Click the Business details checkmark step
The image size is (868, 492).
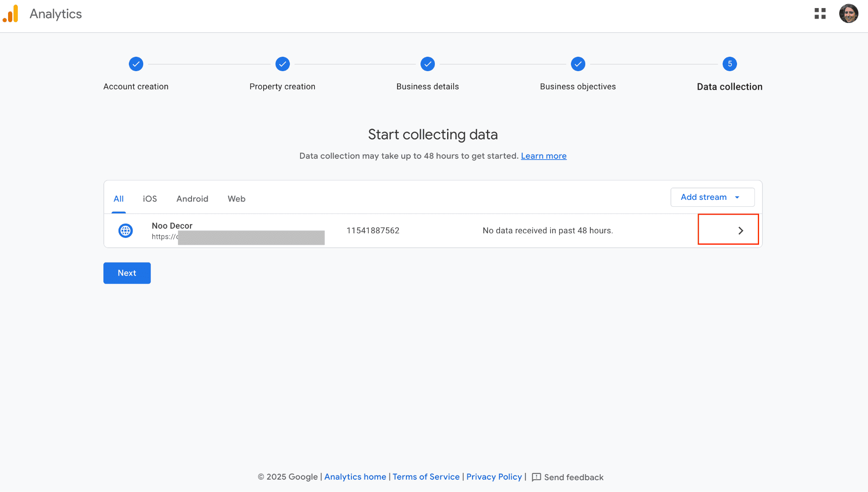[428, 64]
